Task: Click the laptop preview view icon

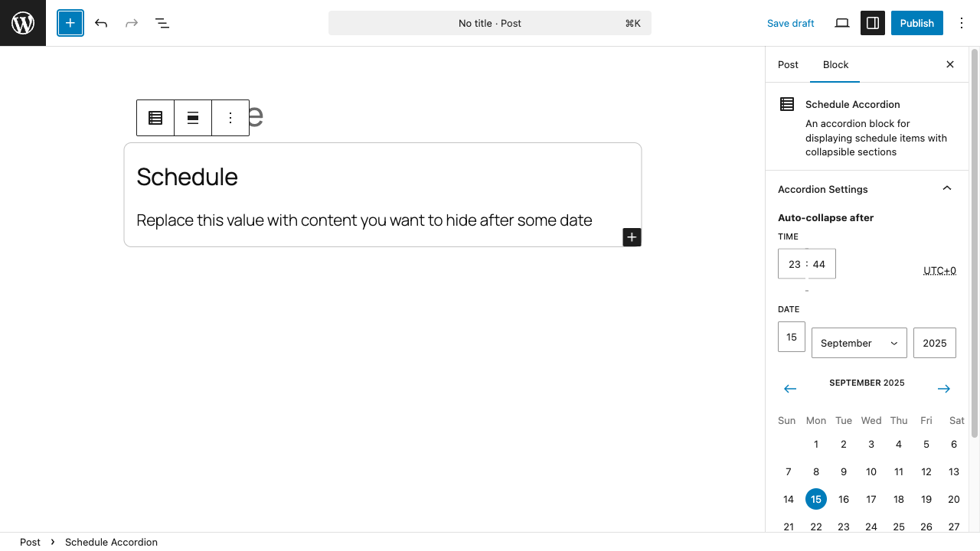Action: [842, 23]
